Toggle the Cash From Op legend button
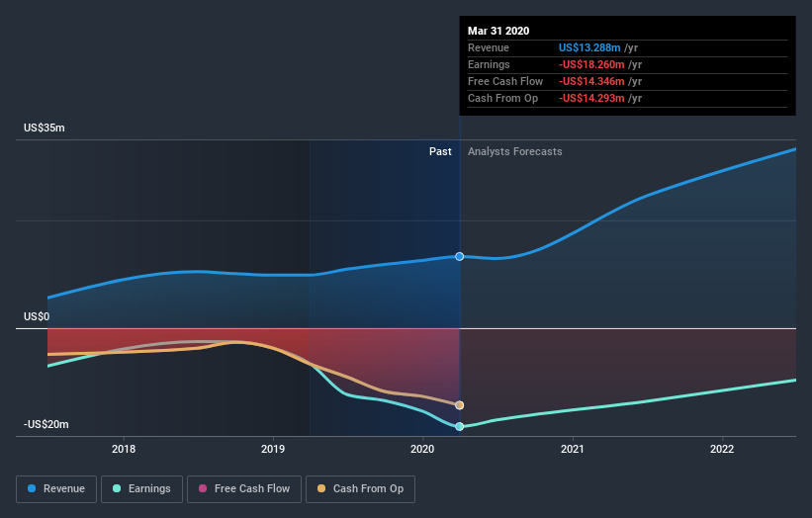Viewport: 812px width, 518px height. (x=360, y=489)
